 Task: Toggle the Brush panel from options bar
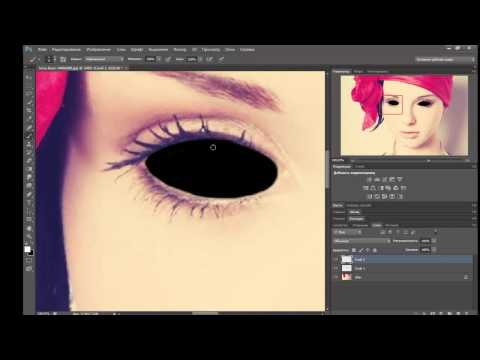(63, 59)
